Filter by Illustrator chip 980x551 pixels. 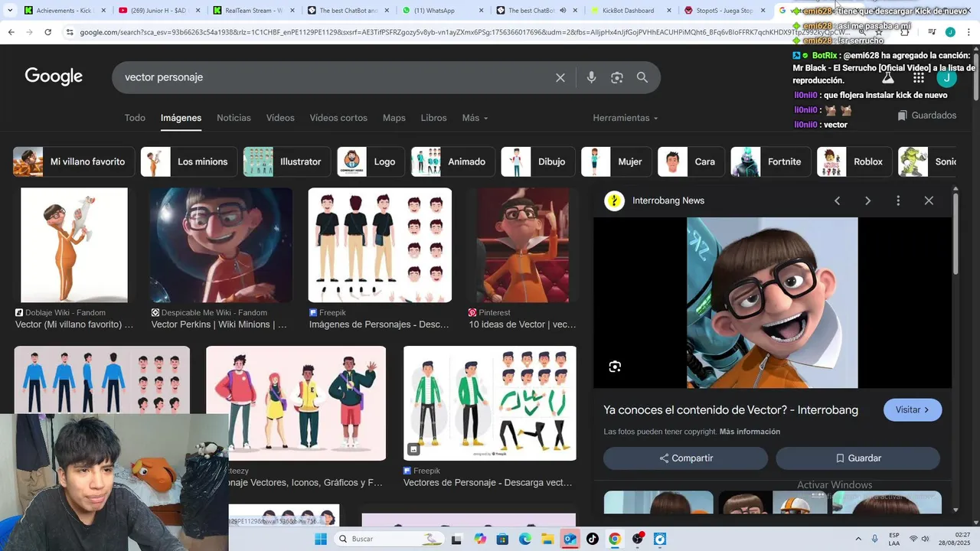coord(287,161)
